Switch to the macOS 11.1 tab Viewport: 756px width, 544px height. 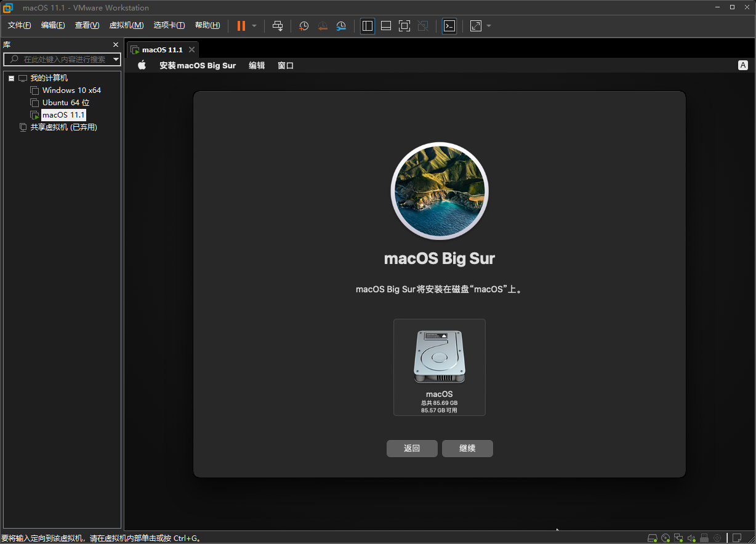tap(162, 50)
